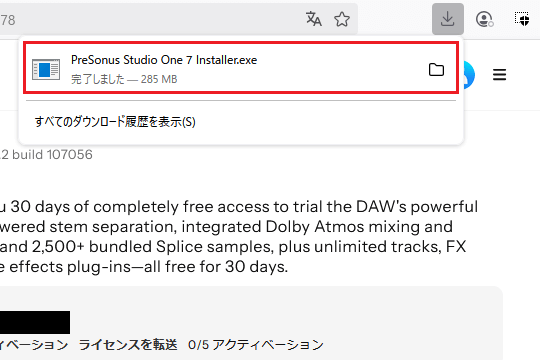Click the 0/5 アクティベーション text
The height and width of the screenshot is (360, 540).
pos(256,344)
